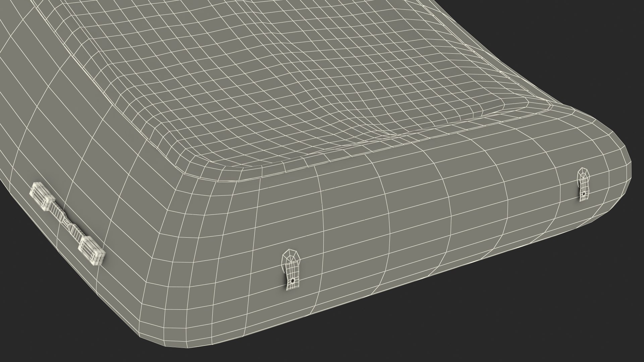Click the lower block of the side handle
Screen dimensions: 644x362
coord(92,251)
